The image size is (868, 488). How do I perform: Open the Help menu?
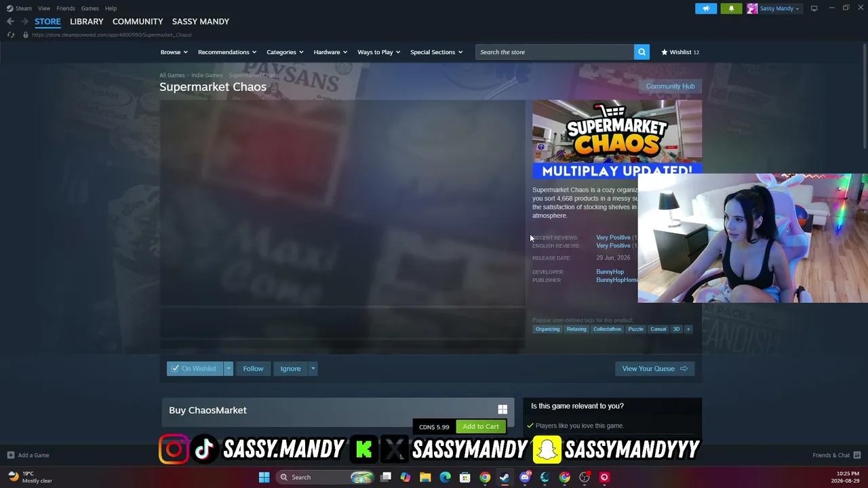click(111, 8)
